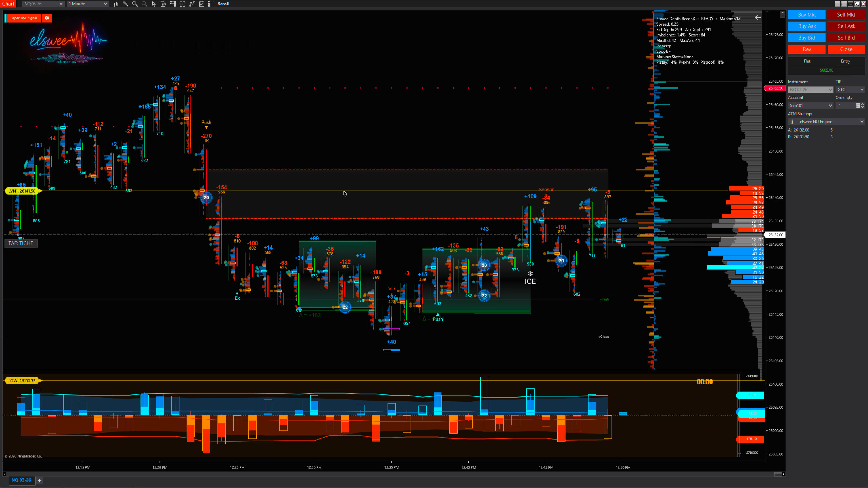Toggle the ApexFlow Zignal button
The image size is (868, 488).
24,18
